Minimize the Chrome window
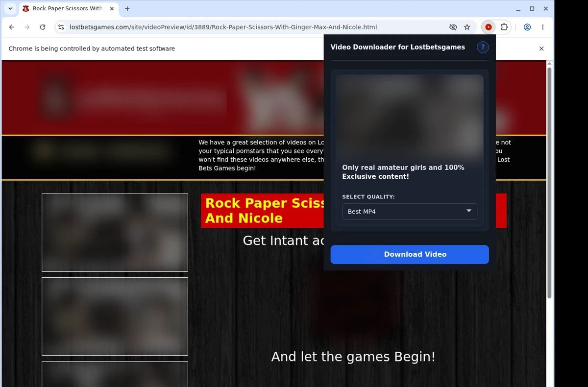The width and height of the screenshot is (588, 387). coord(519,8)
